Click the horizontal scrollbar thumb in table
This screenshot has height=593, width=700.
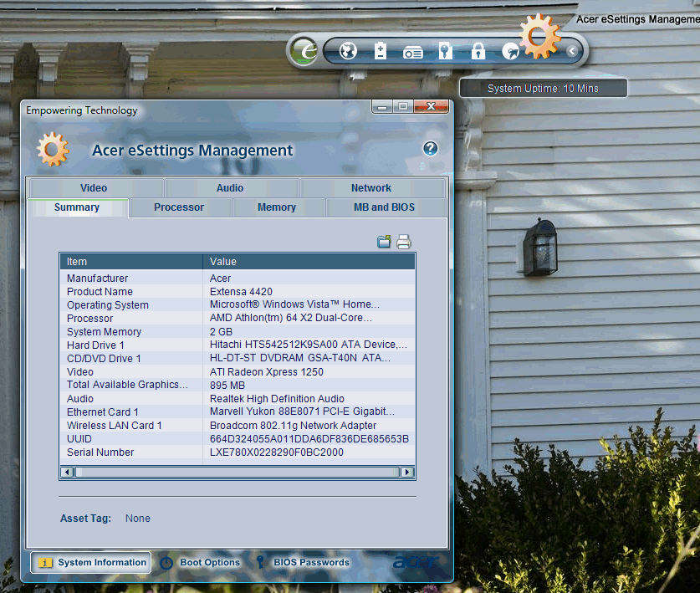click(237, 472)
